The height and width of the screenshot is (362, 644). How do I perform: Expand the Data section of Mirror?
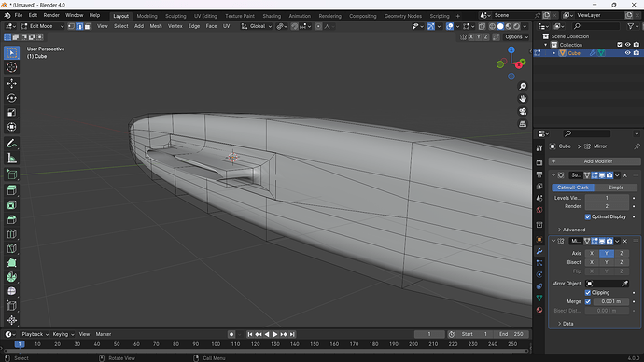(x=566, y=324)
